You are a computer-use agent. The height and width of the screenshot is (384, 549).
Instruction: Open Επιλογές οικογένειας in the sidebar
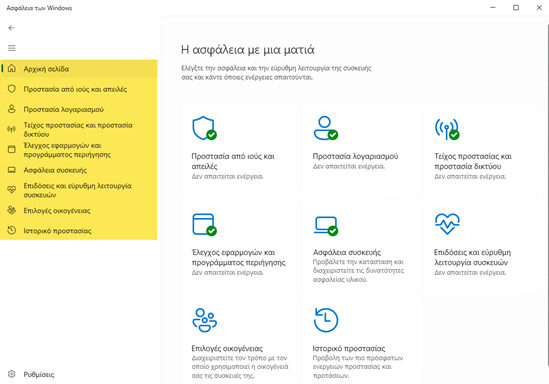tap(79, 210)
